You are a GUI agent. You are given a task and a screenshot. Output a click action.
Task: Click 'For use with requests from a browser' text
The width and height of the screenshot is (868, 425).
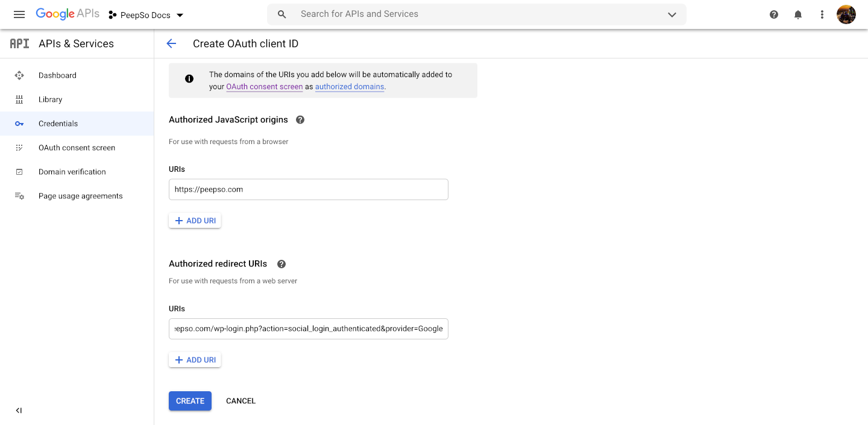click(228, 142)
